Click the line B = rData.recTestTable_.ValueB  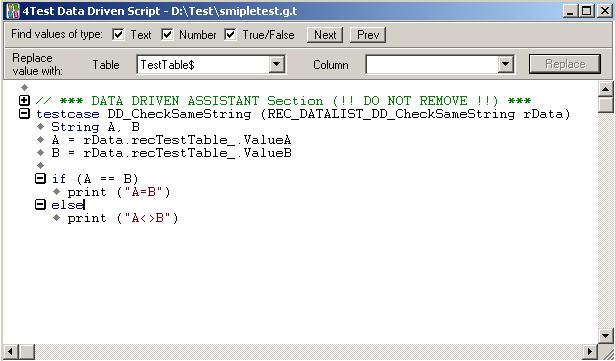[171, 153]
